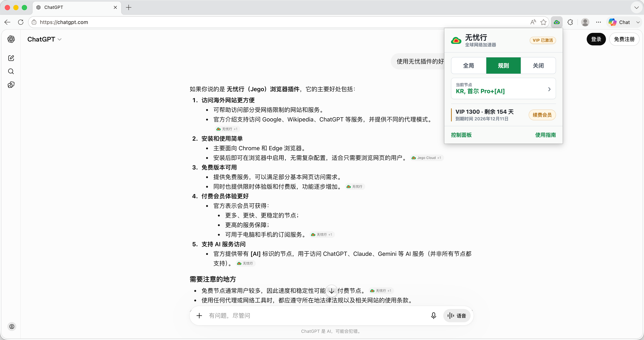Reload the page with refresh icon

pos(21,22)
